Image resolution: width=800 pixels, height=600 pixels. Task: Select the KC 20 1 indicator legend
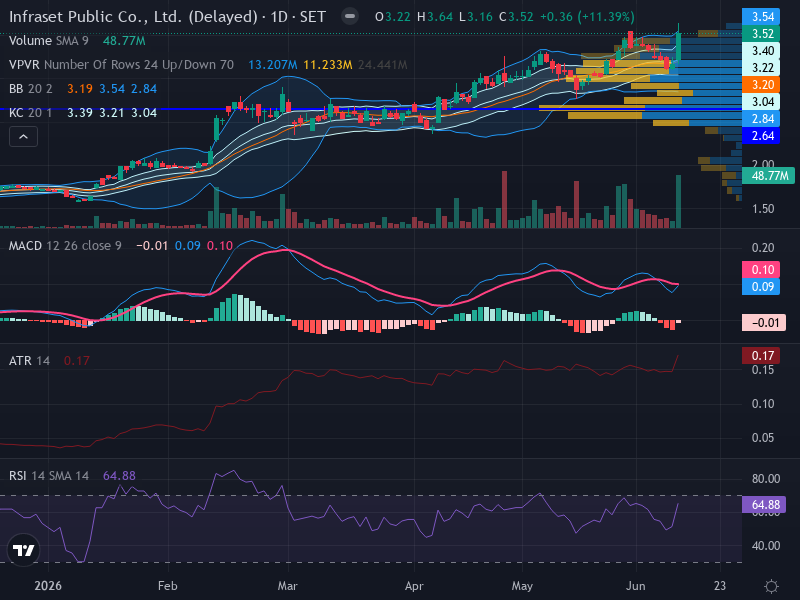31,113
